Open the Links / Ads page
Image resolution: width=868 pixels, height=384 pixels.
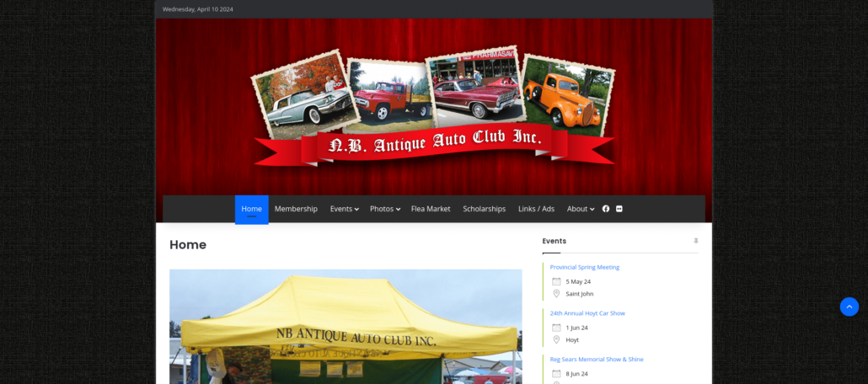[x=536, y=209]
